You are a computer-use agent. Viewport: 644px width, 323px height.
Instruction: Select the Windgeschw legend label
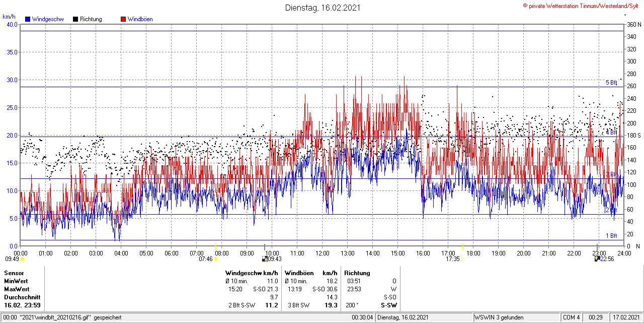48,19
